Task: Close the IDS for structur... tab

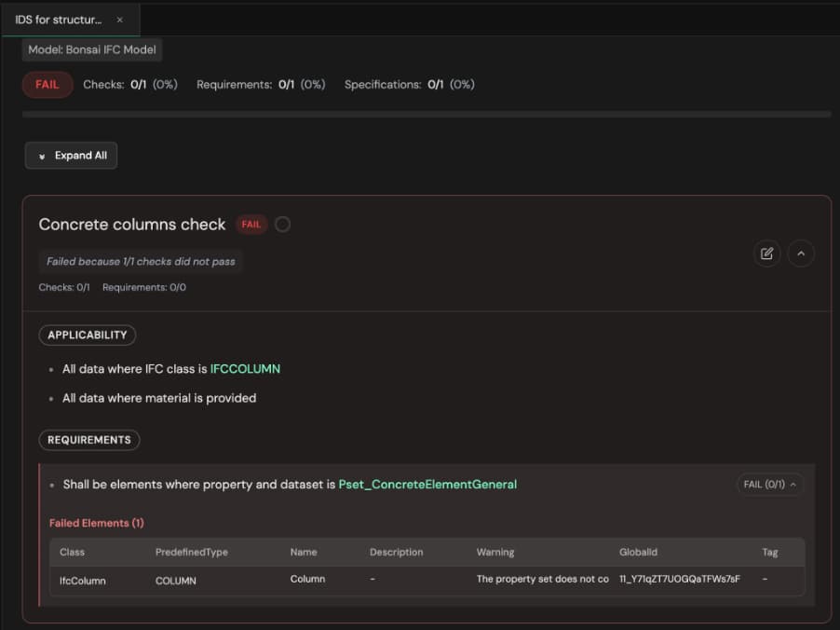Action: tap(119, 20)
